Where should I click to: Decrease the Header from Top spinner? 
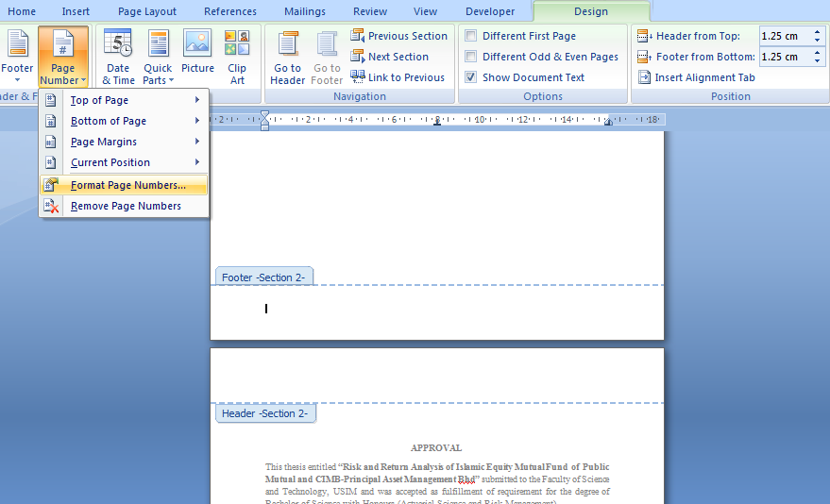click(x=818, y=41)
